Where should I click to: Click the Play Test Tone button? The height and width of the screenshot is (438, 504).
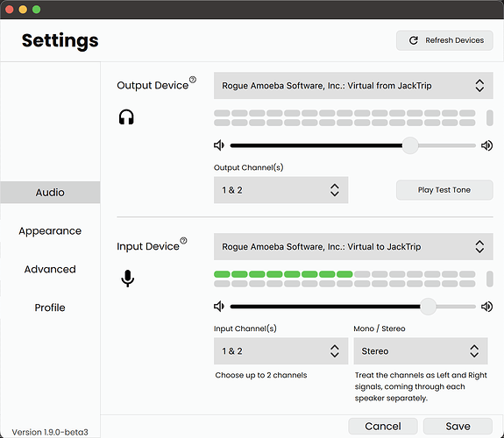pos(444,190)
